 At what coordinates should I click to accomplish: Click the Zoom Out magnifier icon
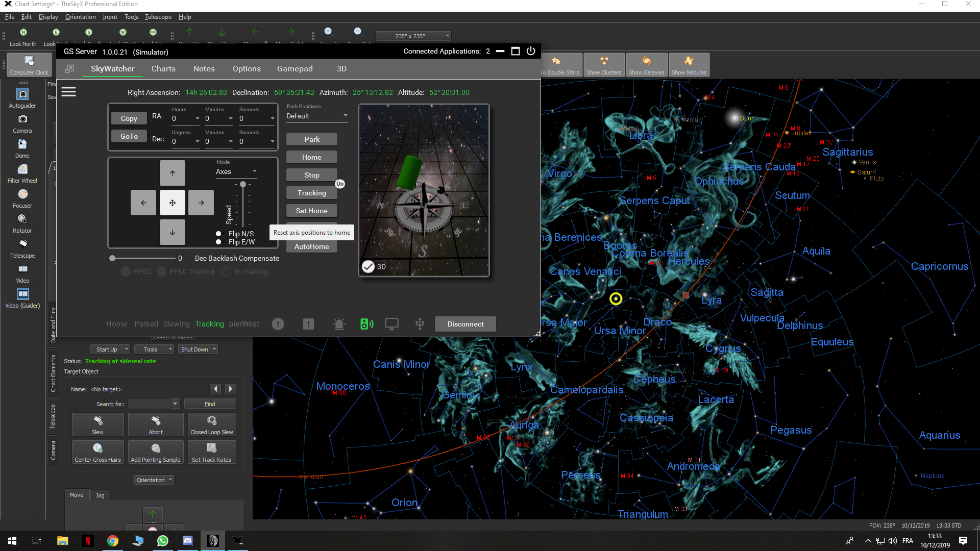coord(358,32)
